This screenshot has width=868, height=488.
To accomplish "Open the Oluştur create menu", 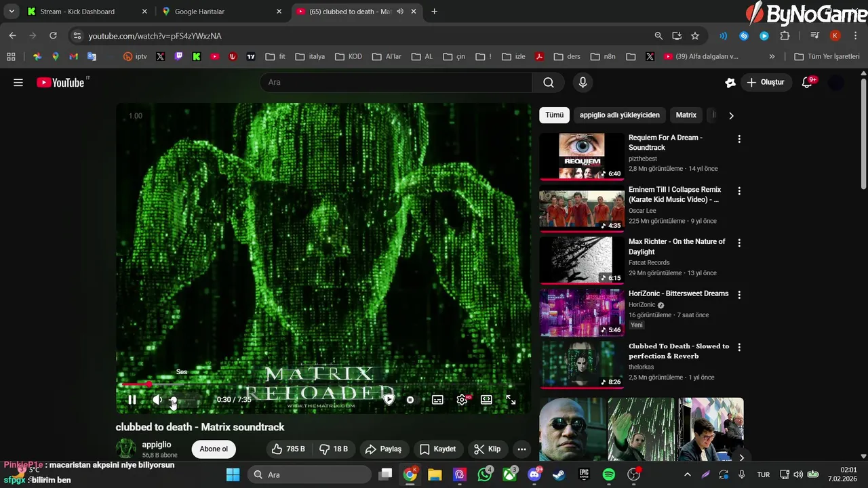I will (x=766, y=83).
